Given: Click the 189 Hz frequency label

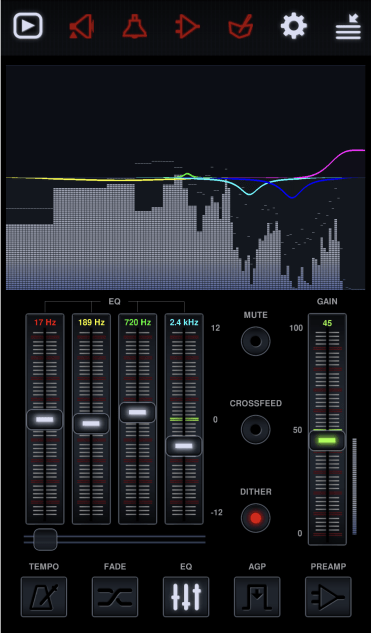Looking at the screenshot, I should tap(91, 322).
